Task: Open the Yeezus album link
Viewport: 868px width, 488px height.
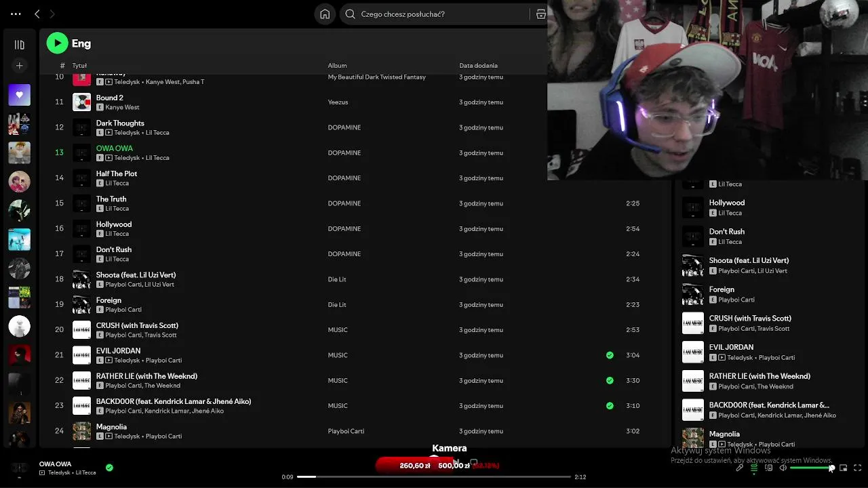Action: (x=338, y=102)
